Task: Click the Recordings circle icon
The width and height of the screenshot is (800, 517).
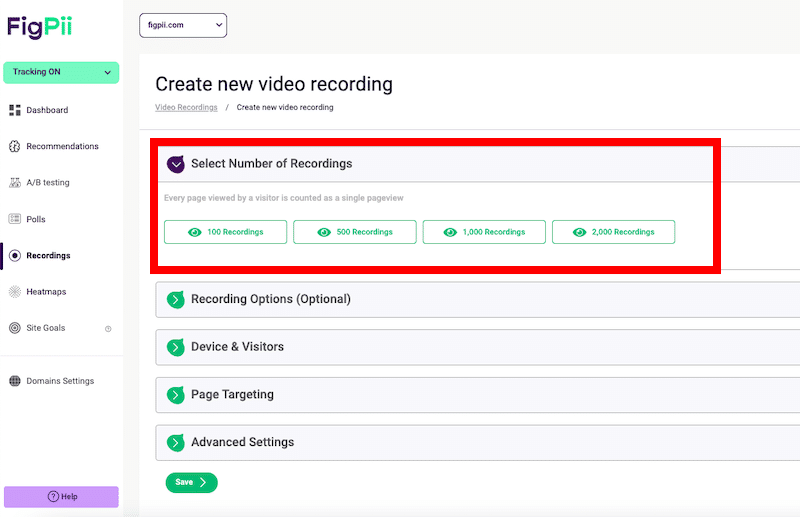Action: click(15, 255)
